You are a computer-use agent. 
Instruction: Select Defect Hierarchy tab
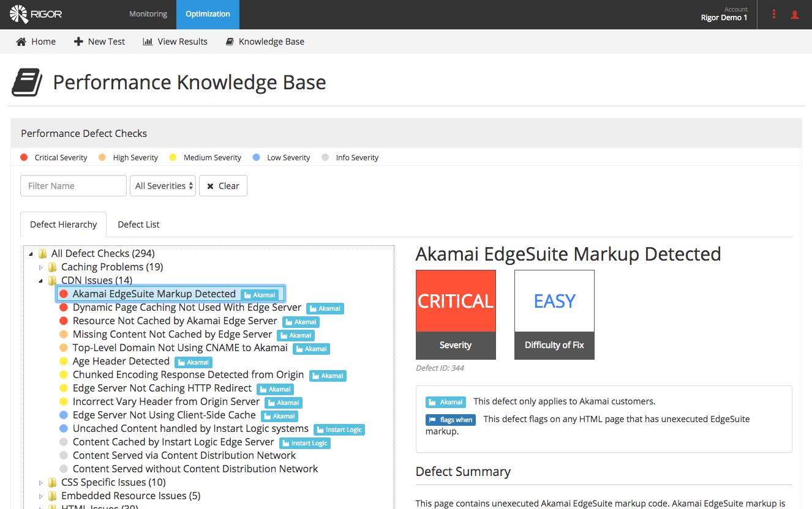64,225
